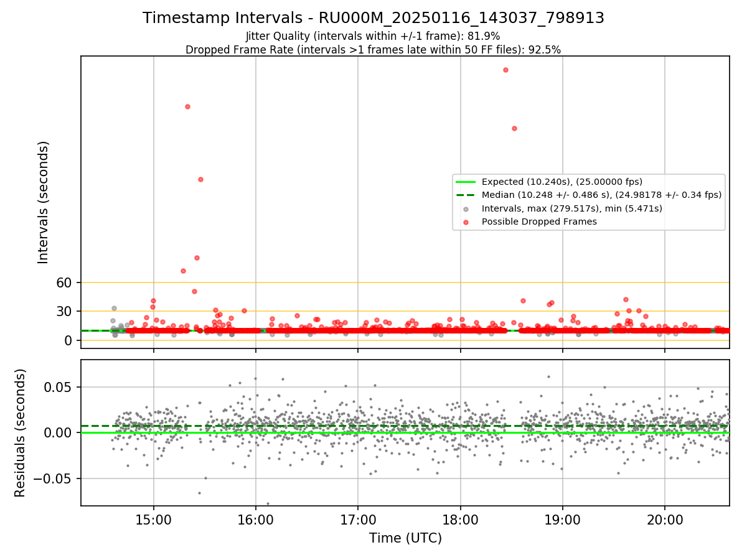Select legend entry 'Possible Dropped Frames'

(x=539, y=222)
